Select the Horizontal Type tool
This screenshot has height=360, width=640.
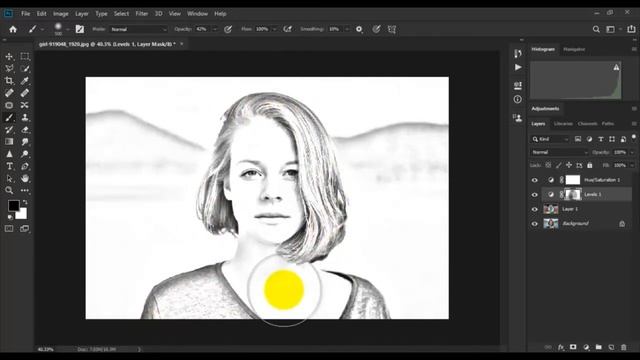[9, 166]
